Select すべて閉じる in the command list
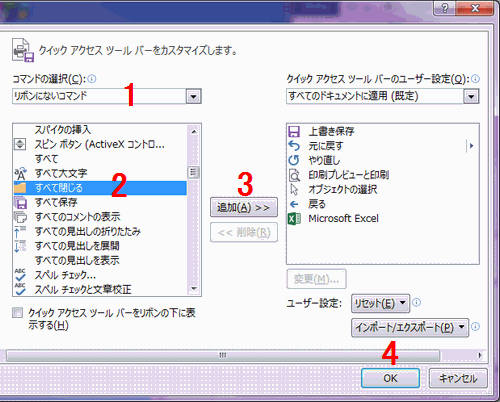This screenshot has height=402, width=500. point(100,188)
